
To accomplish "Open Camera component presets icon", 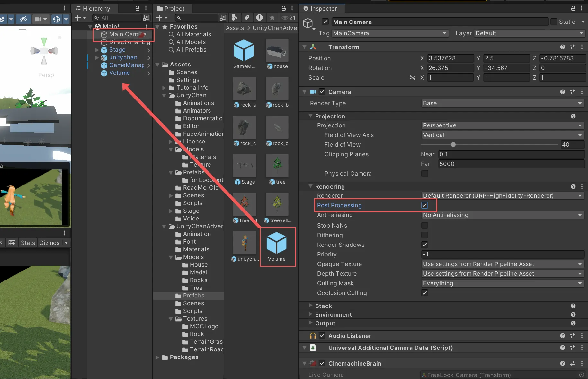I will [x=572, y=92].
